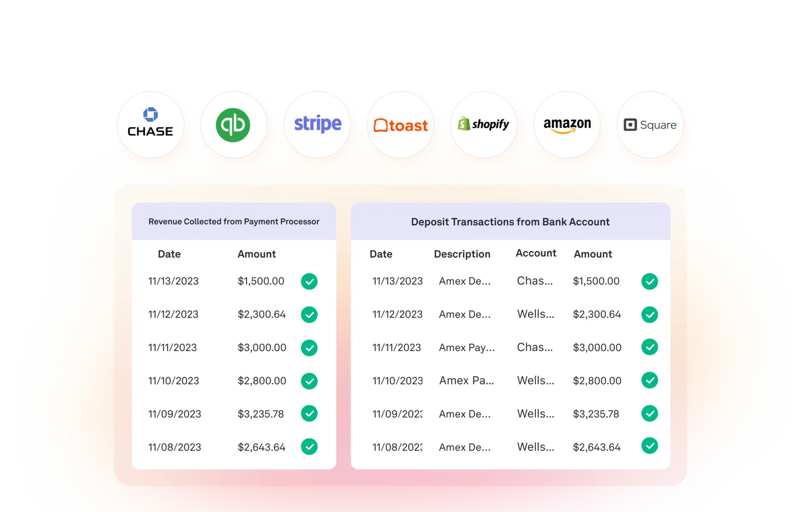Click 'Chas...' account in 11/13/2023 deposit
The width and height of the screenshot is (812, 512).
coord(534,281)
